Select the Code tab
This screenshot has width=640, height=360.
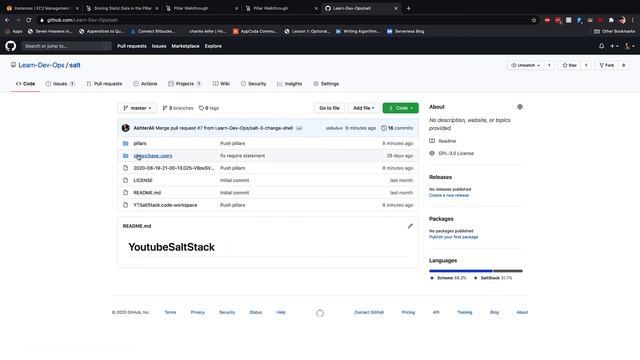pyautogui.click(x=25, y=84)
